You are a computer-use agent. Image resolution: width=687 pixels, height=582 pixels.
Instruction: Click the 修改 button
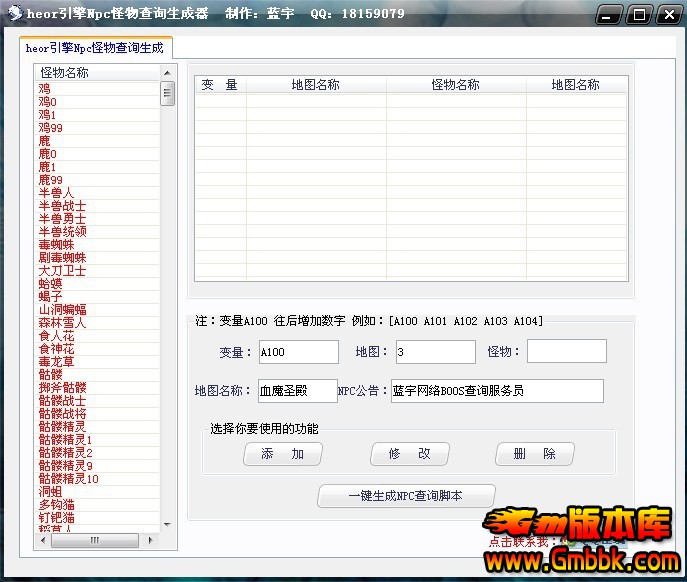(x=410, y=454)
